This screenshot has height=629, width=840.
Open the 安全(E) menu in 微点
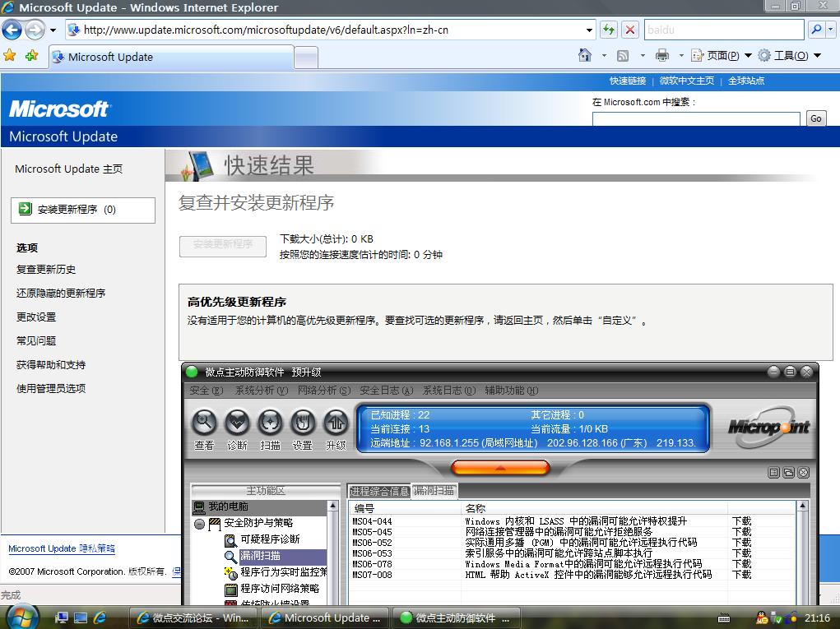(207, 391)
